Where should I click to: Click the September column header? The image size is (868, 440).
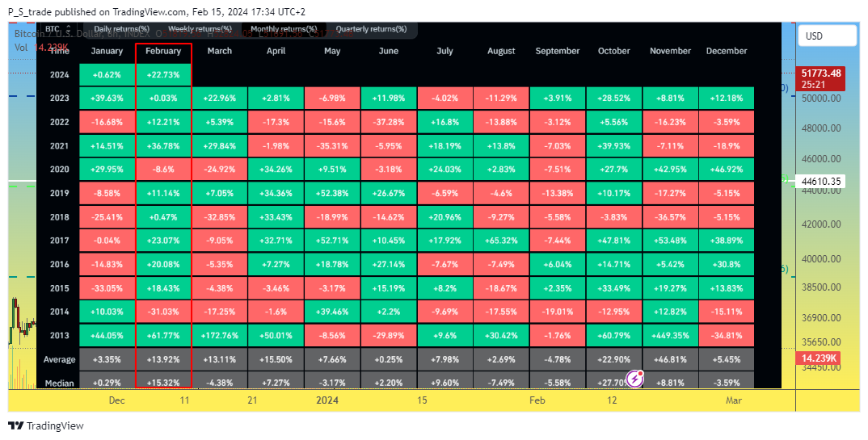point(558,51)
